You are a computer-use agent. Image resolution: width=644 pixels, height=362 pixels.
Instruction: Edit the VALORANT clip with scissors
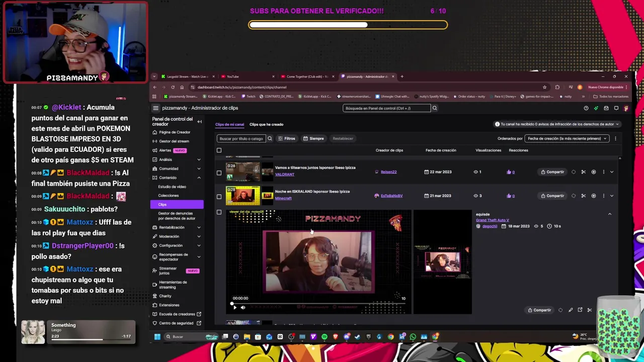pyautogui.click(x=583, y=172)
